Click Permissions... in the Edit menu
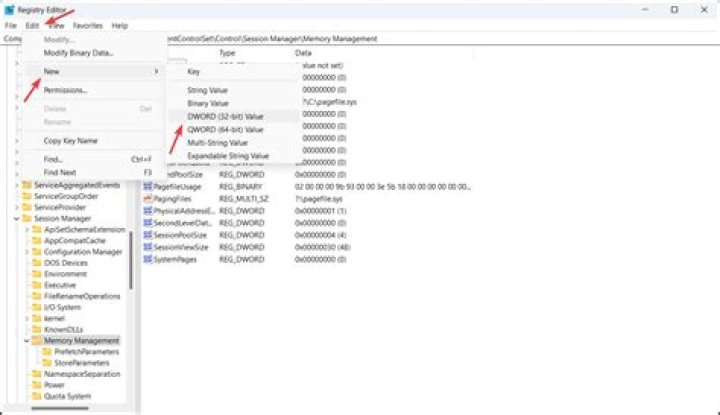Image resolution: width=720 pixels, height=415 pixels. coord(66,90)
